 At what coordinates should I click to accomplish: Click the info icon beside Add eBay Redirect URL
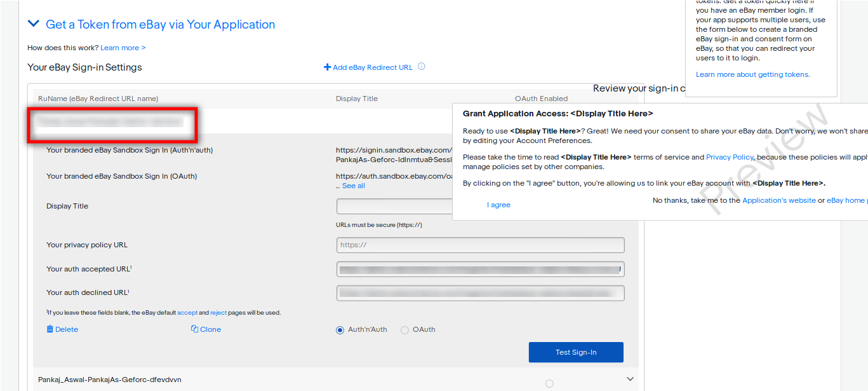point(422,67)
